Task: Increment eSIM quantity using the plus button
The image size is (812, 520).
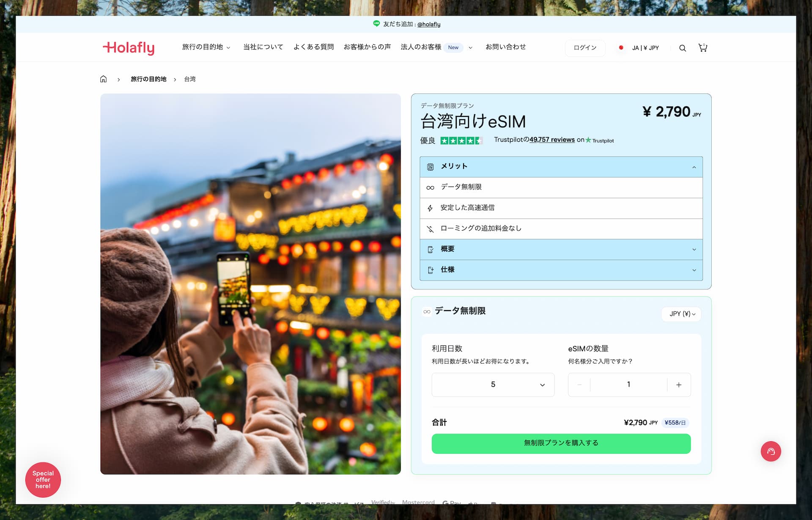Action: [x=679, y=385]
